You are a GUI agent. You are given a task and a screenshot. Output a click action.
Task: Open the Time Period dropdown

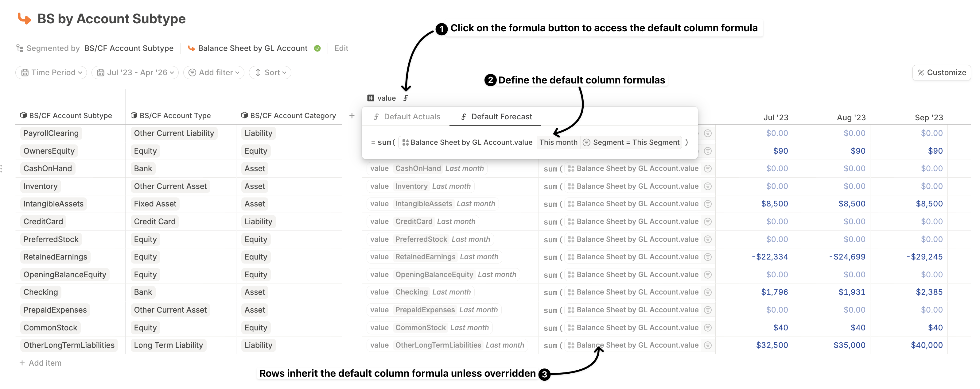point(51,72)
